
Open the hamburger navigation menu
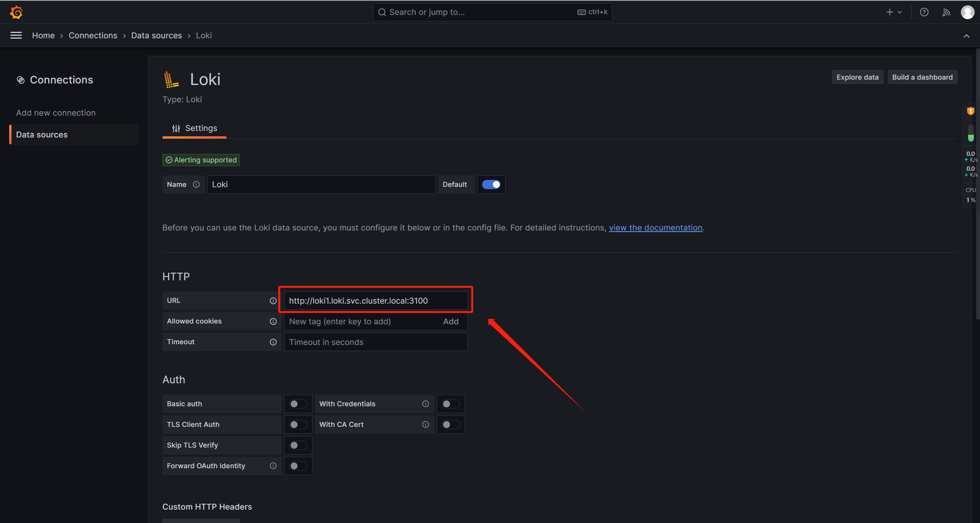click(x=16, y=36)
